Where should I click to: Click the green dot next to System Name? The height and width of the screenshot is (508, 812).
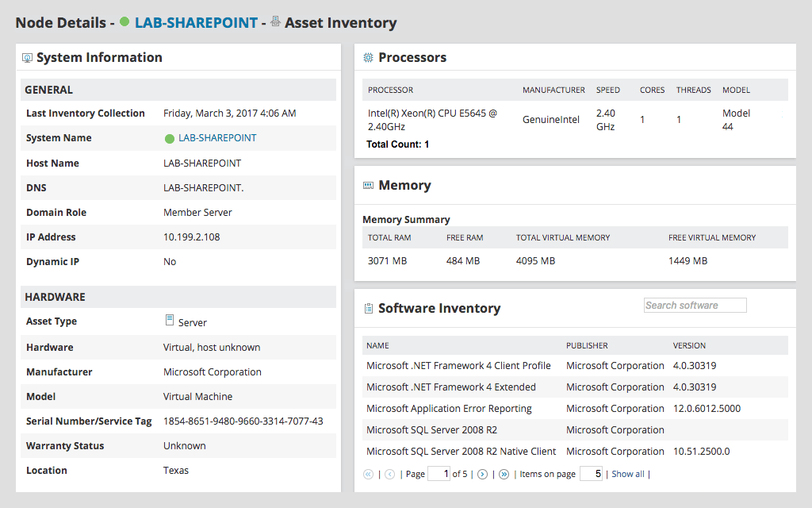pos(168,138)
